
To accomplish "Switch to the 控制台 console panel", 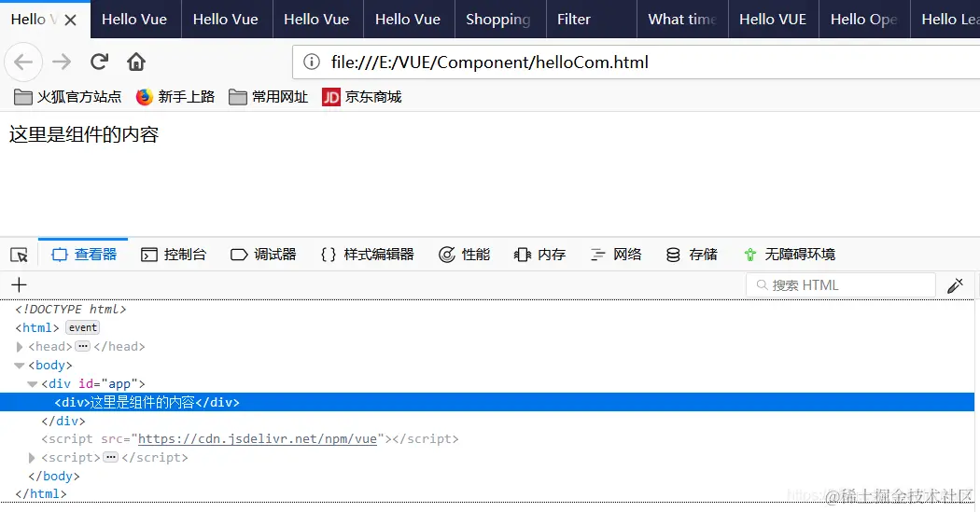I will tap(173, 255).
